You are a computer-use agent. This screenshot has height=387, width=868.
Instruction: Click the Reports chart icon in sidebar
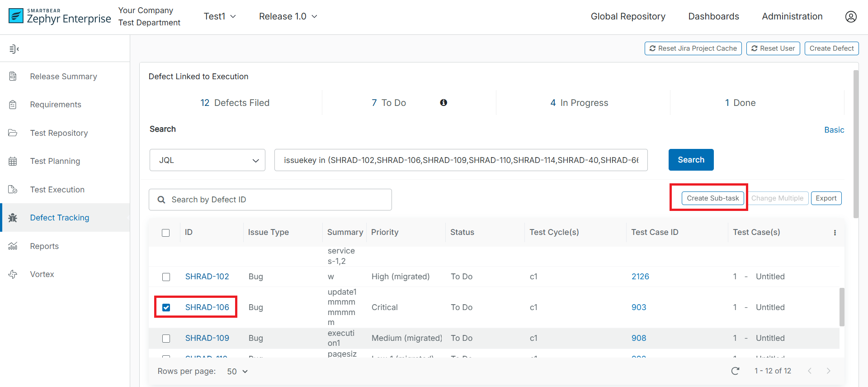point(13,246)
